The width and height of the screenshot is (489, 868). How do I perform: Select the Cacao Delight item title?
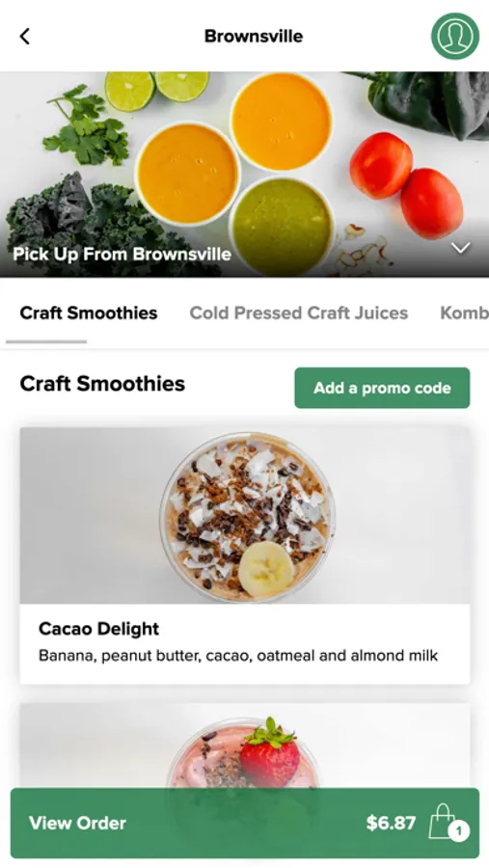pyautogui.click(x=98, y=629)
